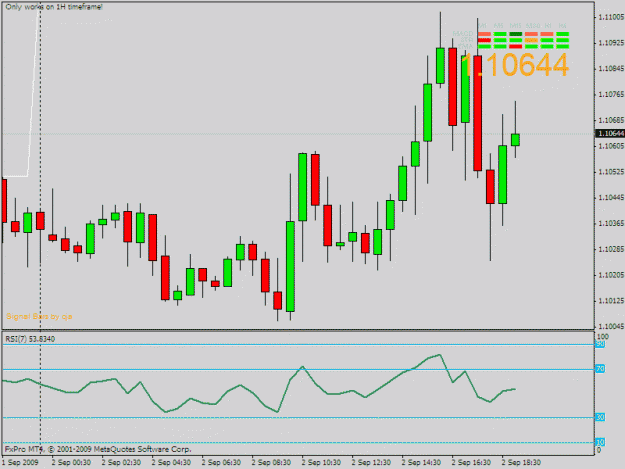Click the MACD H1 signal bar

[x=546, y=34]
